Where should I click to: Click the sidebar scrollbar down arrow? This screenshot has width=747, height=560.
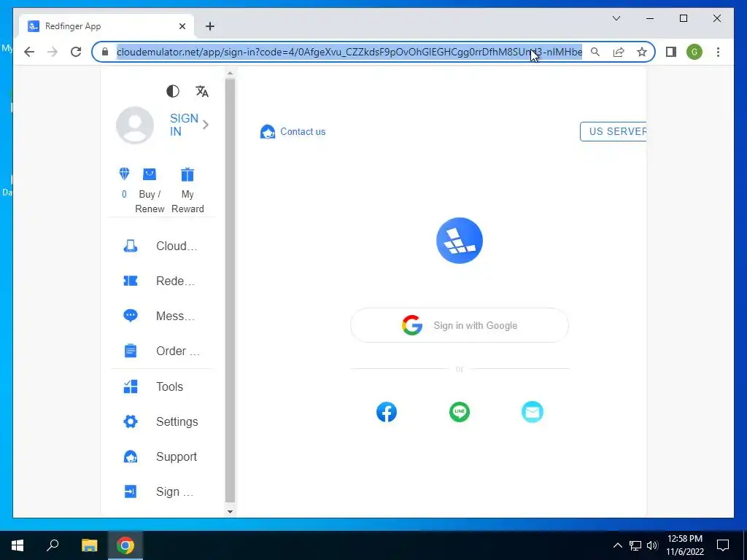click(x=230, y=511)
